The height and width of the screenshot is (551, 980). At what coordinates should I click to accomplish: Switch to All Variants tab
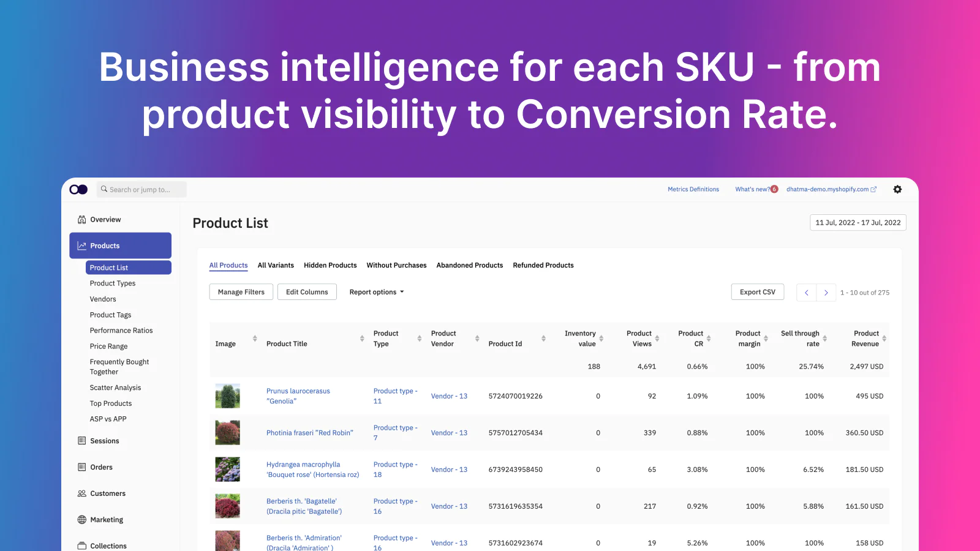(x=276, y=265)
